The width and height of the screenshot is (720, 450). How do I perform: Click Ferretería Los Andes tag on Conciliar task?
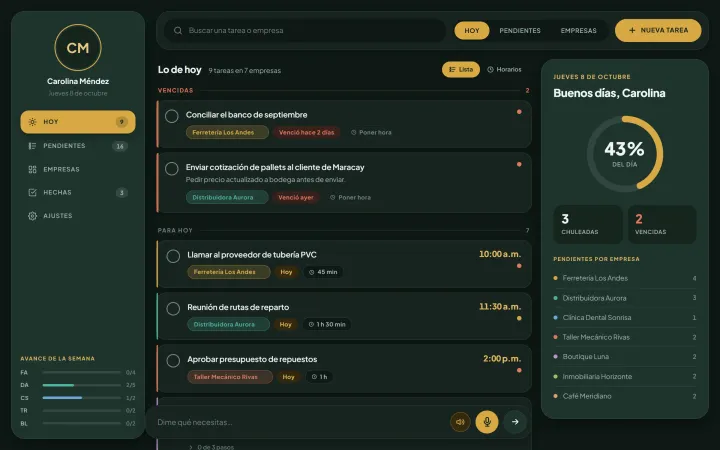[x=227, y=132]
